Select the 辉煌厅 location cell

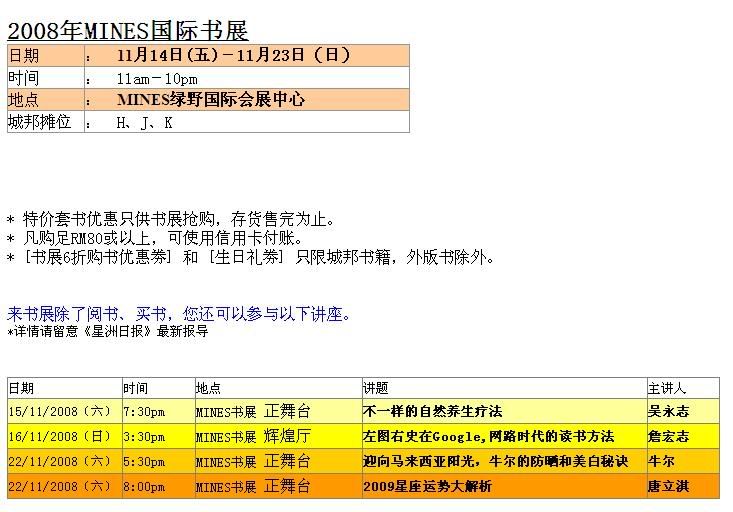coord(287,436)
